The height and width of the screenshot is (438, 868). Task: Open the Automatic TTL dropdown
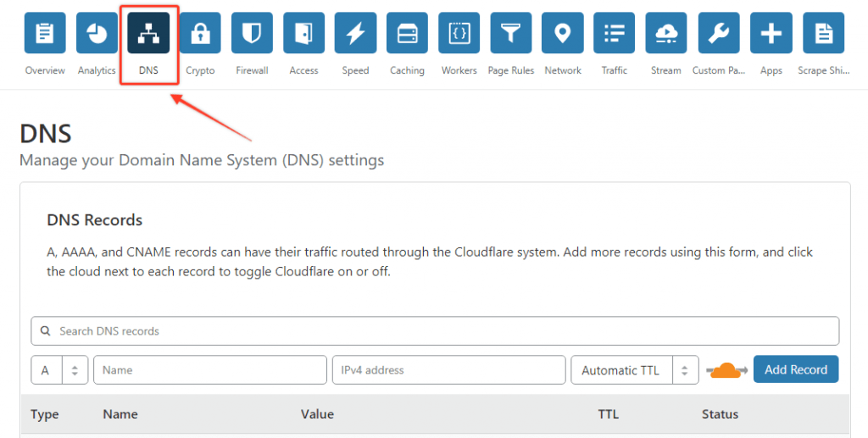point(634,370)
